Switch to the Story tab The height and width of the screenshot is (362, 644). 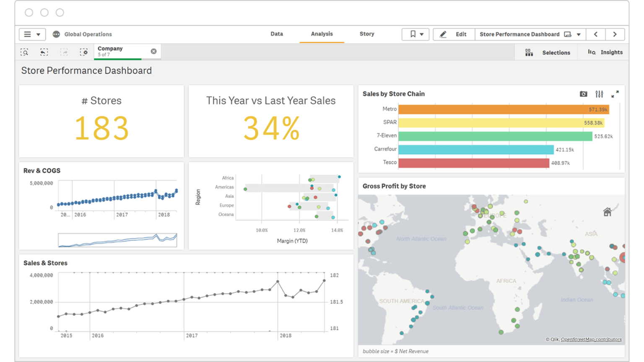pyautogui.click(x=366, y=34)
